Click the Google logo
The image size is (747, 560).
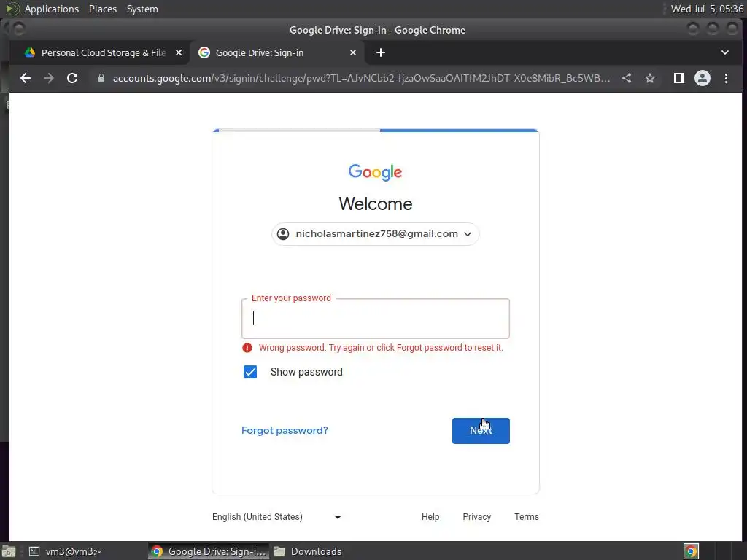coord(376,172)
